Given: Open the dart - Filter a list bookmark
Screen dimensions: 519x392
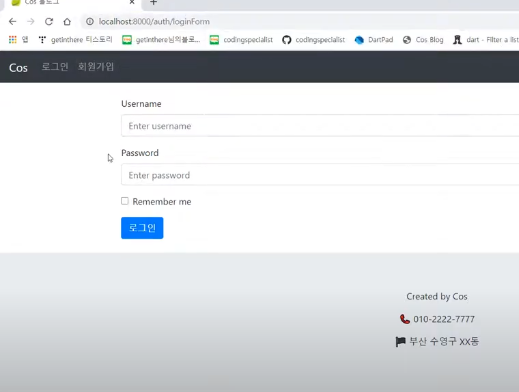Looking at the screenshot, I should point(486,40).
